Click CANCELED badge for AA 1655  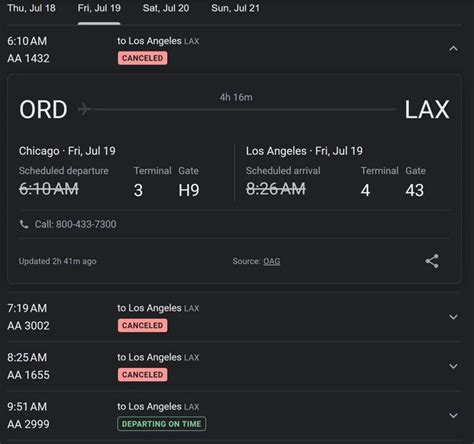(142, 375)
